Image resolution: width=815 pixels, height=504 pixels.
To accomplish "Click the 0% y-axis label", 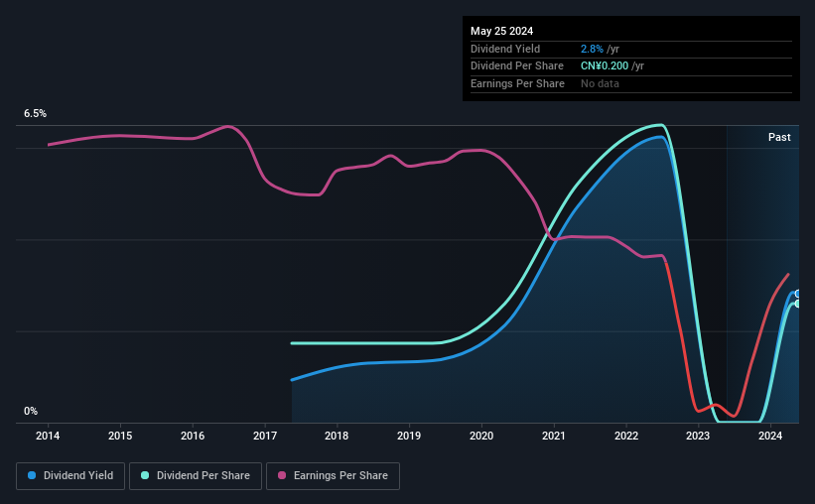I will pos(31,411).
